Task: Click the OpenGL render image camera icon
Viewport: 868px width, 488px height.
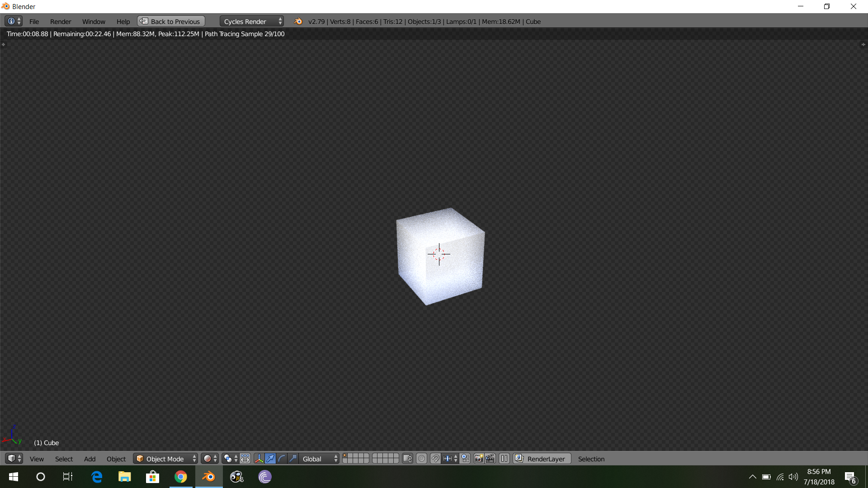Action: 479,459
